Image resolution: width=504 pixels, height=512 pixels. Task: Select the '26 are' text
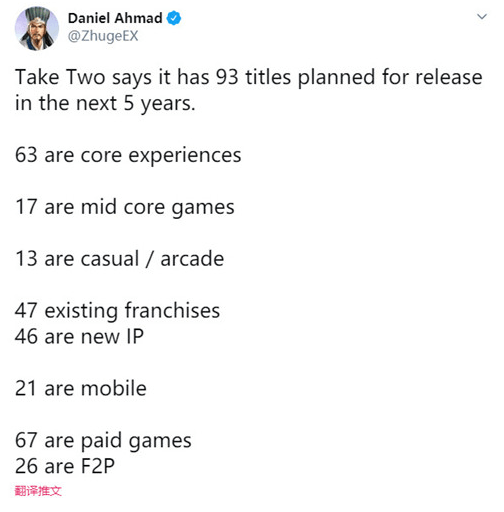[x=45, y=466]
